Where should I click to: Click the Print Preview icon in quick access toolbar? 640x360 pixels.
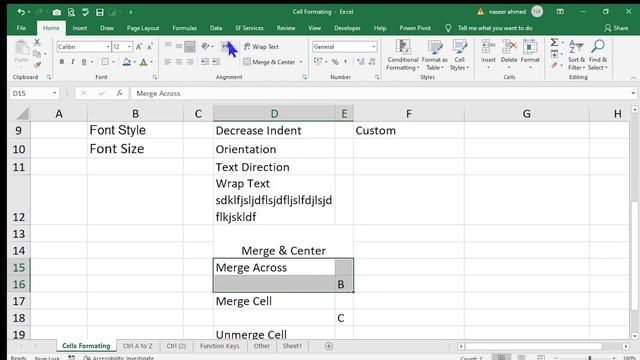[71, 12]
